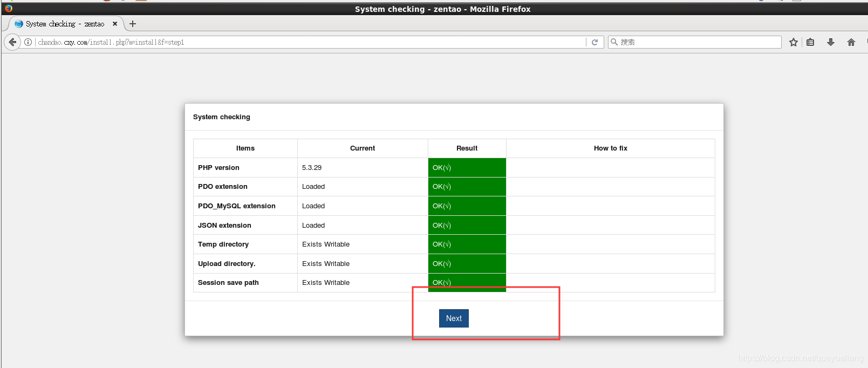Select the 'PHP version' row label
868x368 pixels.
[218, 168]
